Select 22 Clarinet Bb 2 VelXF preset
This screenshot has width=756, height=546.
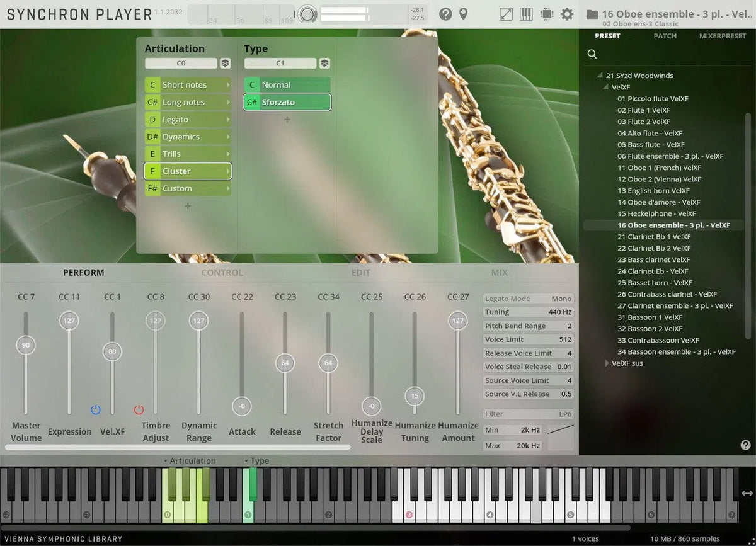click(x=654, y=248)
